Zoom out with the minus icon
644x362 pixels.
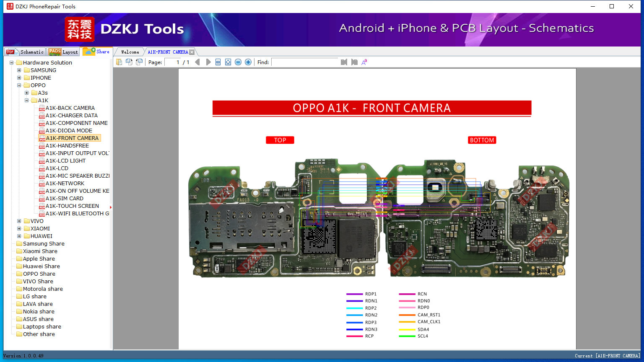tap(238, 62)
